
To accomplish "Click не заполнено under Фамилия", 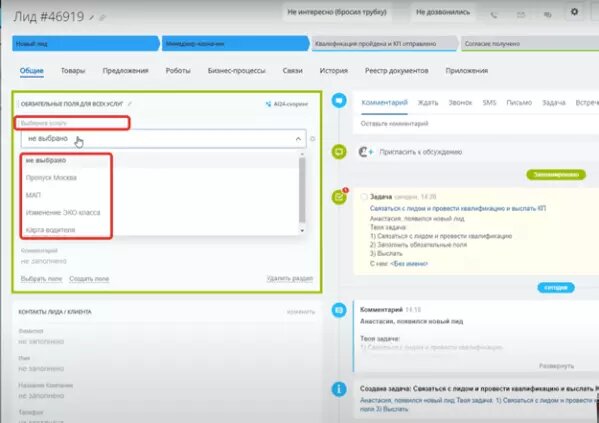I will pos(41,342).
